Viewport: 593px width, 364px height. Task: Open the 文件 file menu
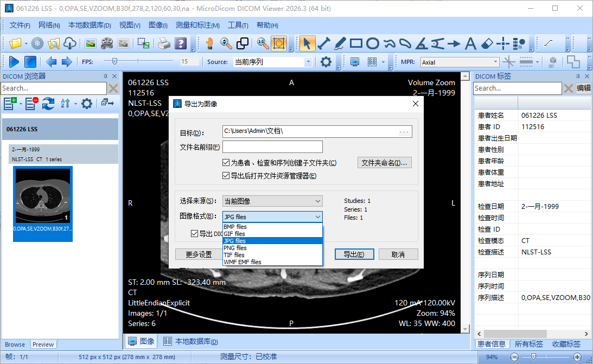[x=20, y=25]
